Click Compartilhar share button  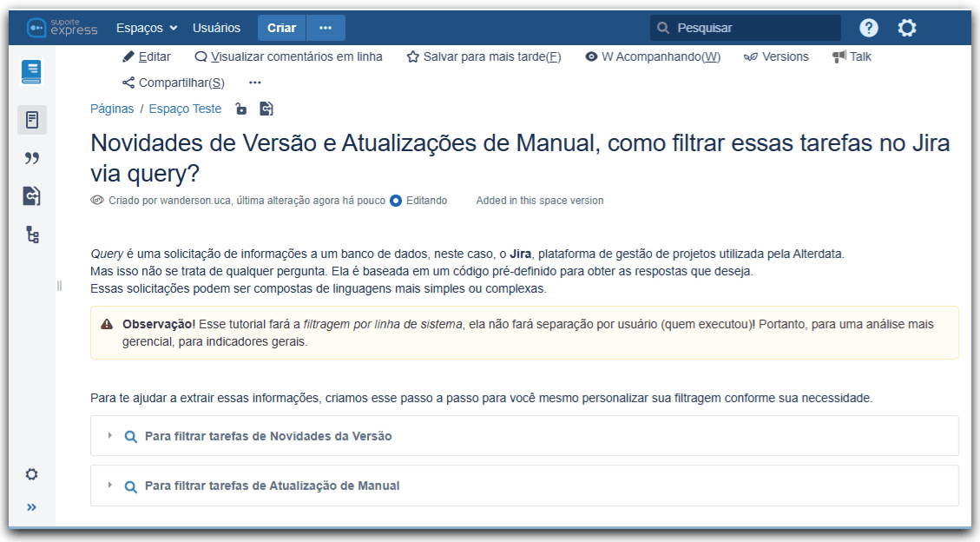(x=173, y=83)
